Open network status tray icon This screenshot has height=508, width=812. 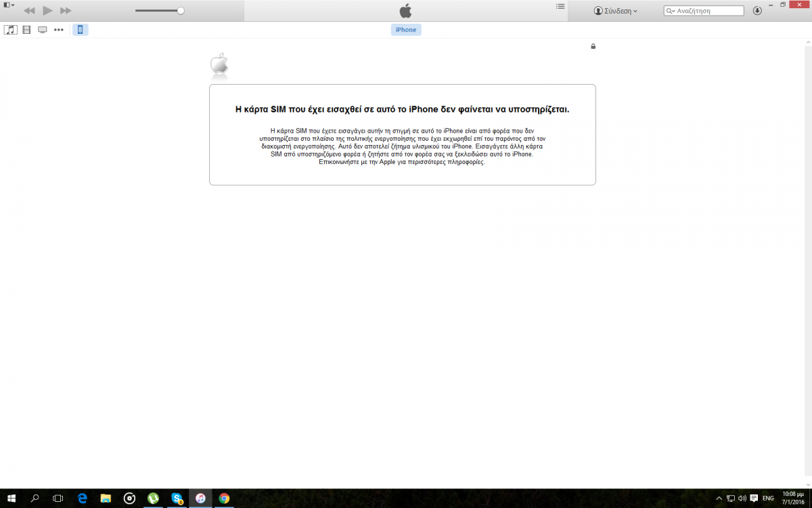pyautogui.click(x=730, y=499)
